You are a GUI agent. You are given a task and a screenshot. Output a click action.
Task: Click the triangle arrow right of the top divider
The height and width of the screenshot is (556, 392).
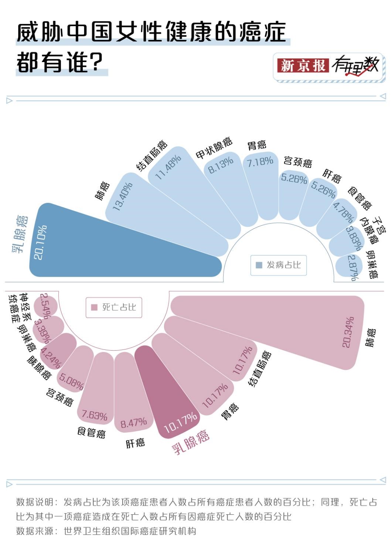383,96
